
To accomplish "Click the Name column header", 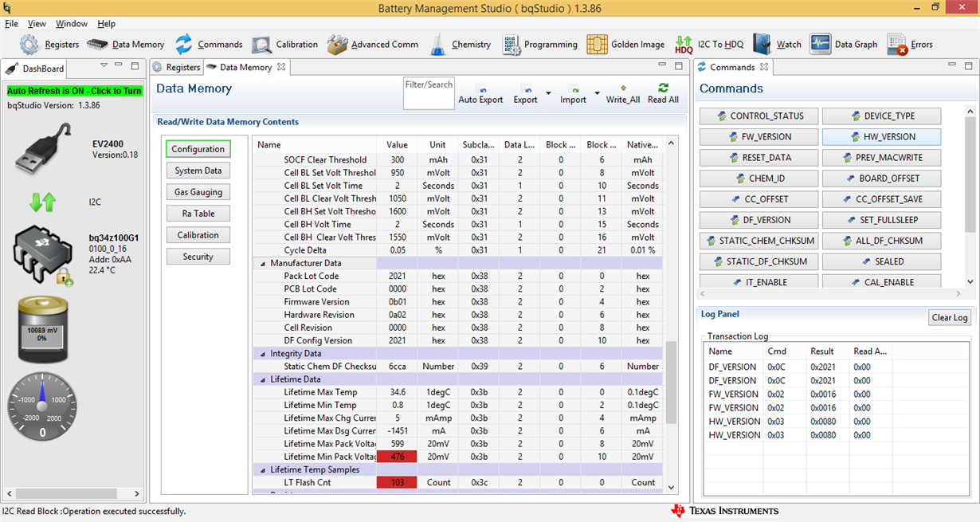I will click(315, 145).
